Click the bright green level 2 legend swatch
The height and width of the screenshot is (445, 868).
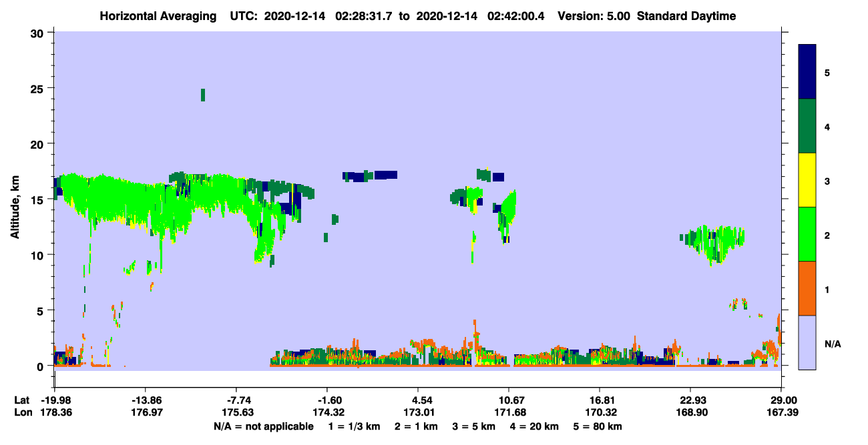[807, 234]
